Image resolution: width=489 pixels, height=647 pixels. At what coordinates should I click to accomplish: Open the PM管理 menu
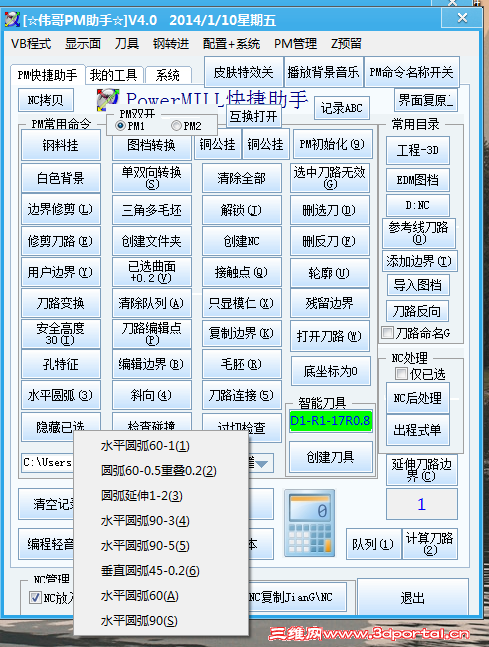295,44
